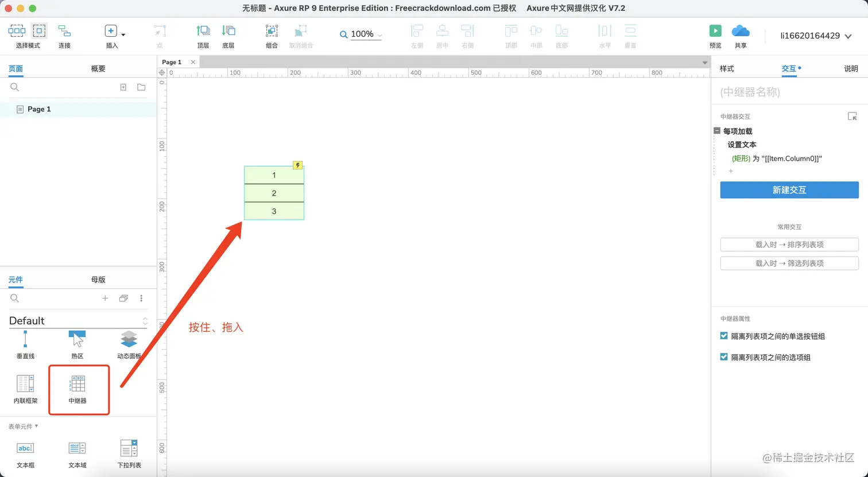The height and width of the screenshot is (477, 868).
Task: Click the 新建交互 button
Action: (789, 190)
